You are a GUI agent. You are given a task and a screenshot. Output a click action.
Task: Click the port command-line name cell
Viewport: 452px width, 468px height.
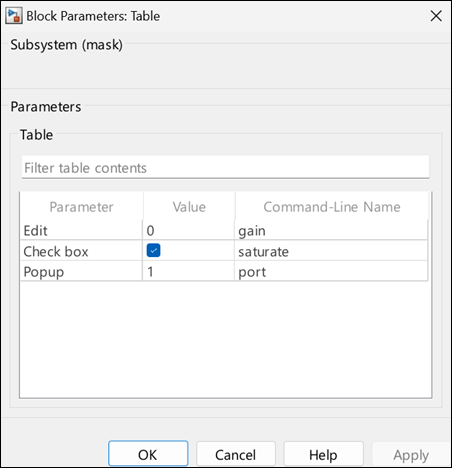(x=331, y=272)
